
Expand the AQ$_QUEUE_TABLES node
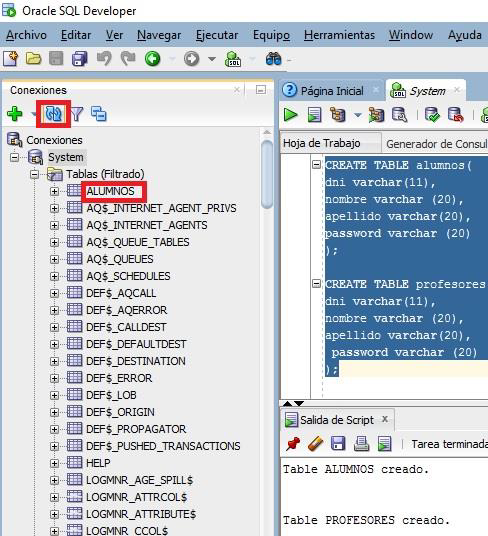(54, 242)
